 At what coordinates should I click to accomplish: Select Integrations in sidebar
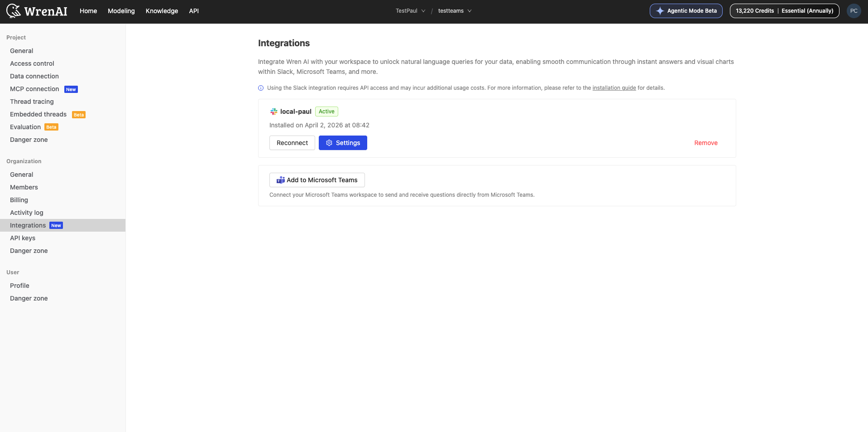62,225
